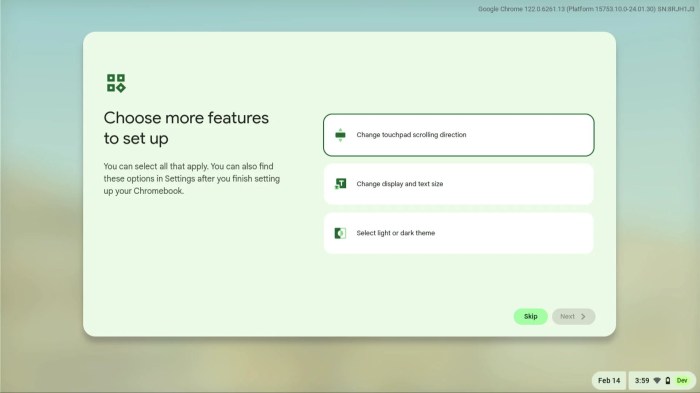
Task: Click the Dev channel badge
Action: coord(682,380)
